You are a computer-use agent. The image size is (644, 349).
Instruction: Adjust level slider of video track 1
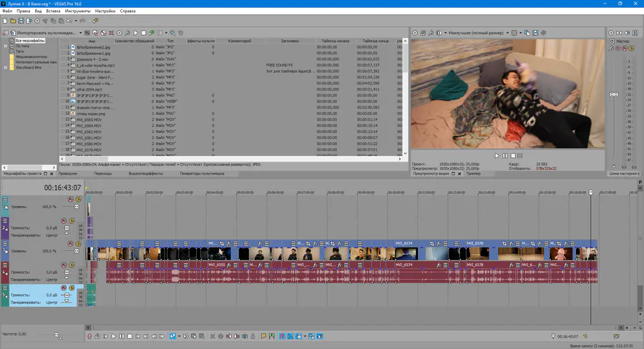tap(77, 207)
